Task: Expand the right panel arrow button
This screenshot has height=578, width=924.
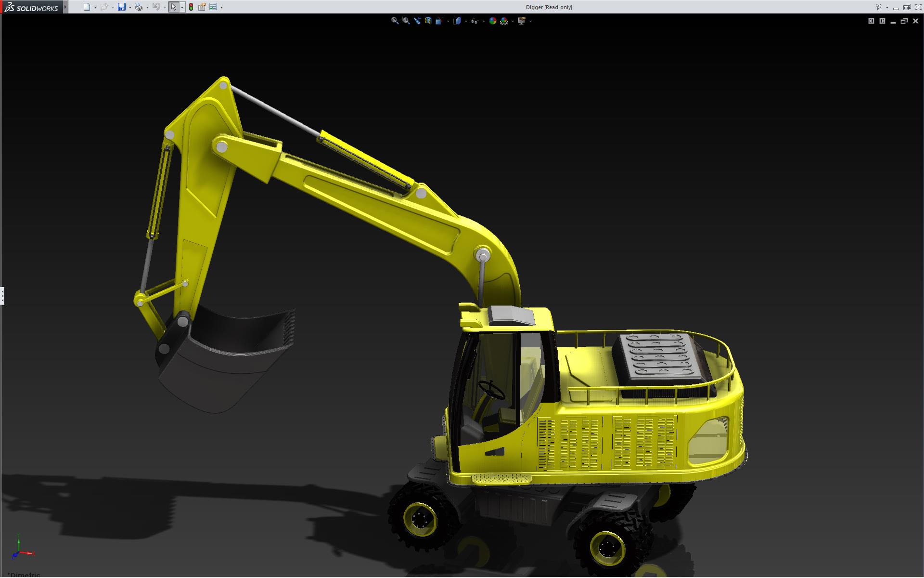Action: 882,21
